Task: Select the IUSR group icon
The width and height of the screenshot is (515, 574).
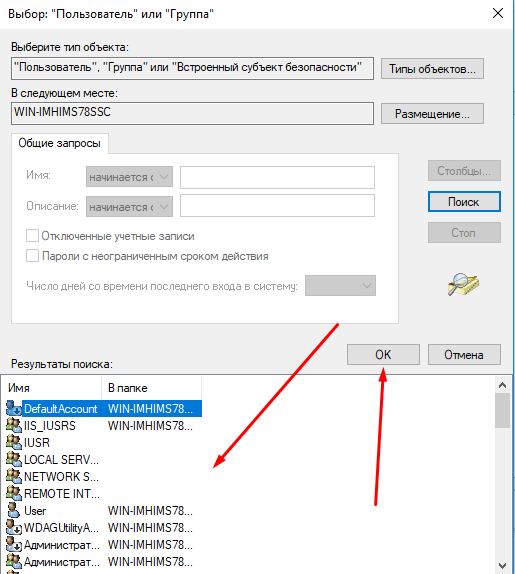Action: coord(14,442)
